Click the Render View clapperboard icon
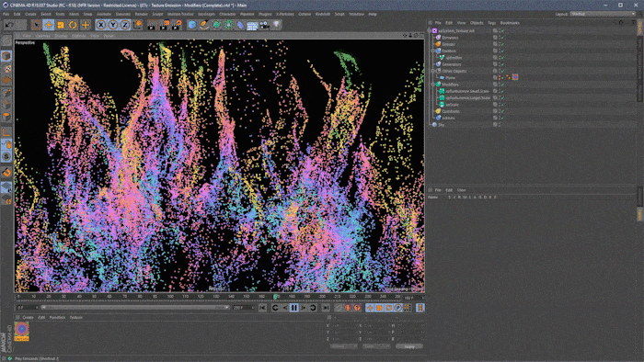This screenshot has height=362, width=644. coord(152,25)
